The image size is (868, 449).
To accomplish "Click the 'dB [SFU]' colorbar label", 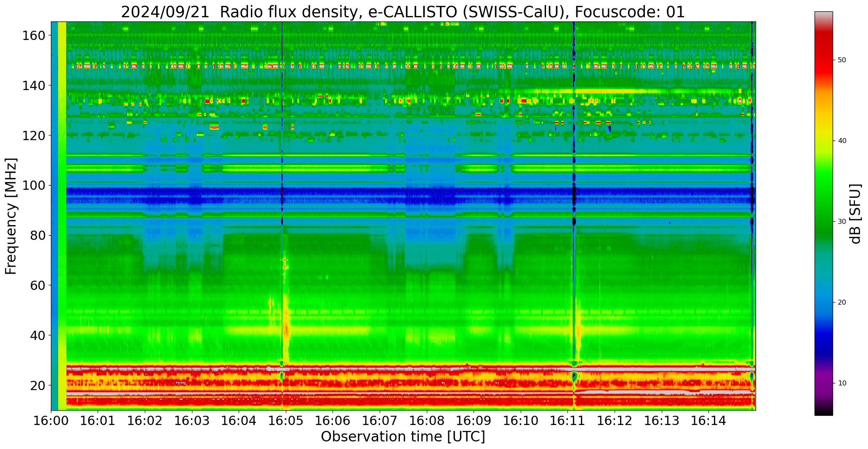I will [855, 214].
